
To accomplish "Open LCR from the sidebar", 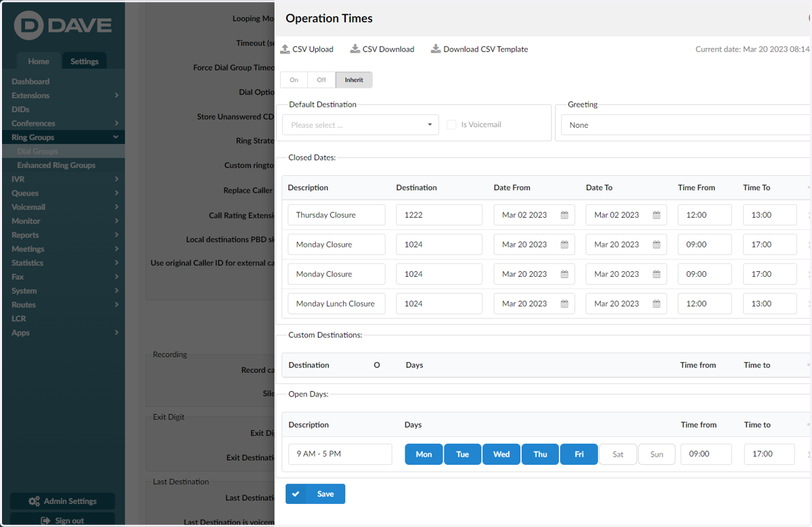I will (18, 319).
